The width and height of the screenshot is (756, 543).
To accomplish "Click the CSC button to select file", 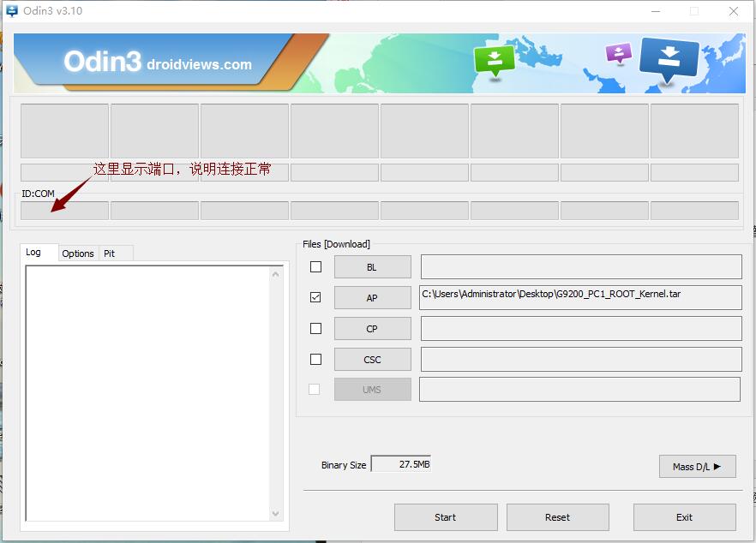I will click(373, 360).
